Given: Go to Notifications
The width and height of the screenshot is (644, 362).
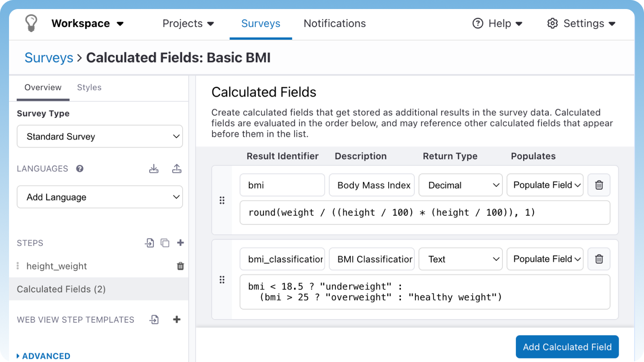Looking at the screenshot, I should click(x=334, y=23).
